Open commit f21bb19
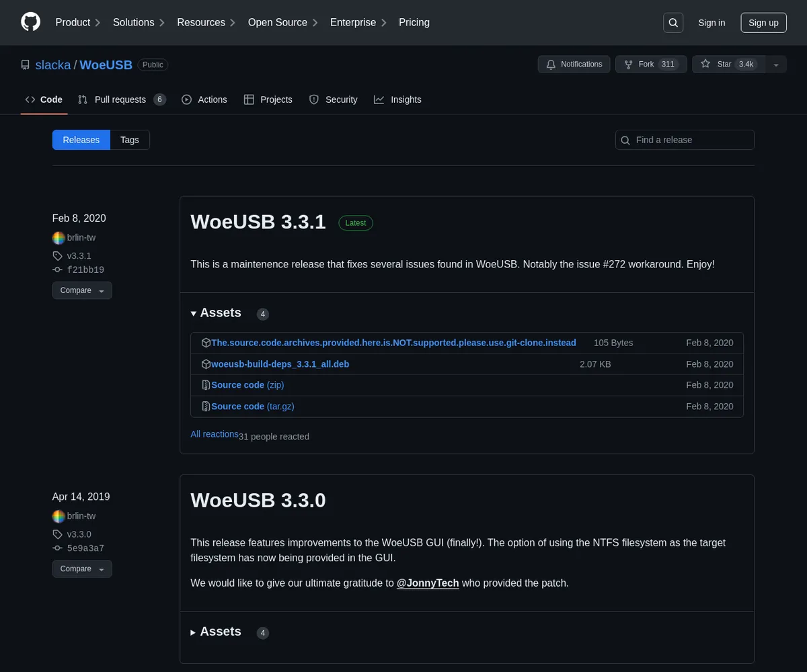The image size is (807, 672). tap(85, 269)
